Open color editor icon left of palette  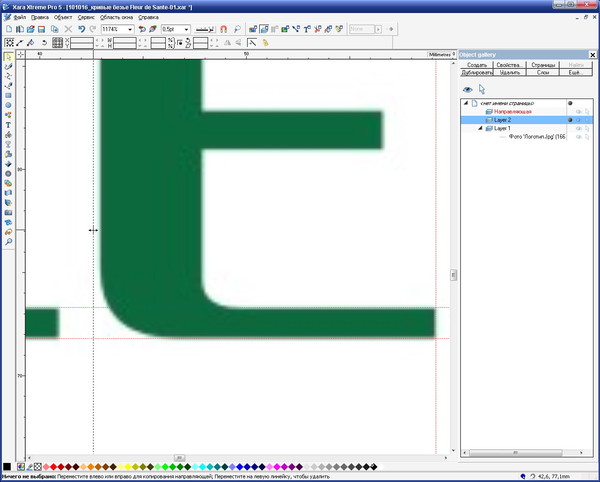click(21, 467)
